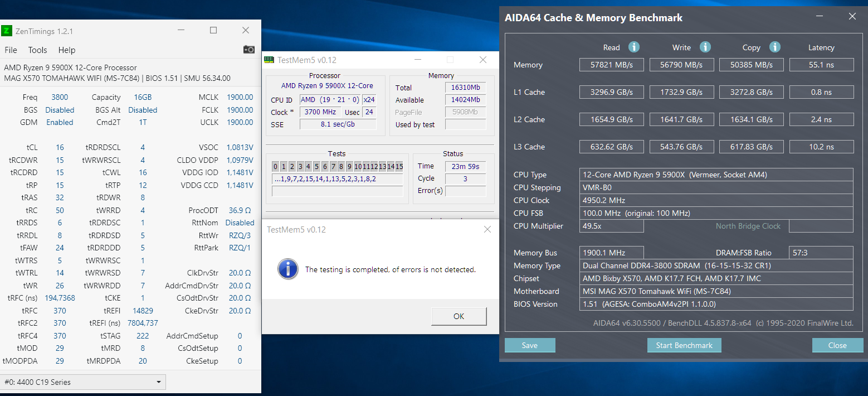Click the Memory Read 57821 MB/s field

[611, 65]
